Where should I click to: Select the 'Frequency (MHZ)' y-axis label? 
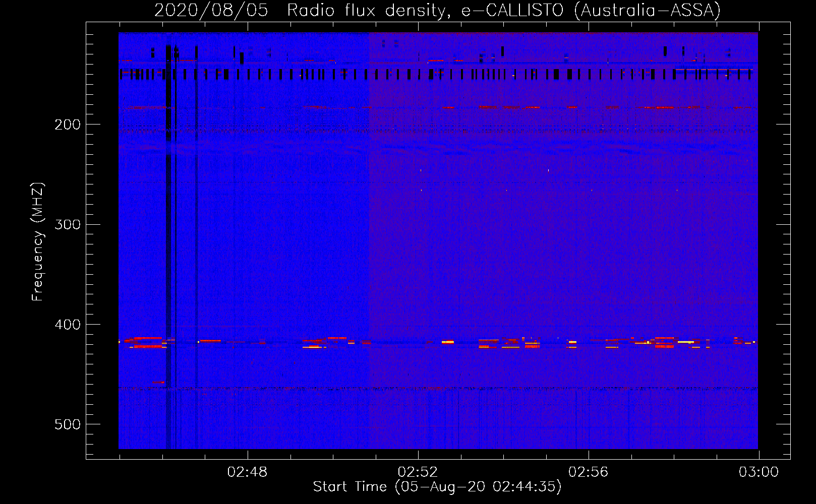click(38, 242)
